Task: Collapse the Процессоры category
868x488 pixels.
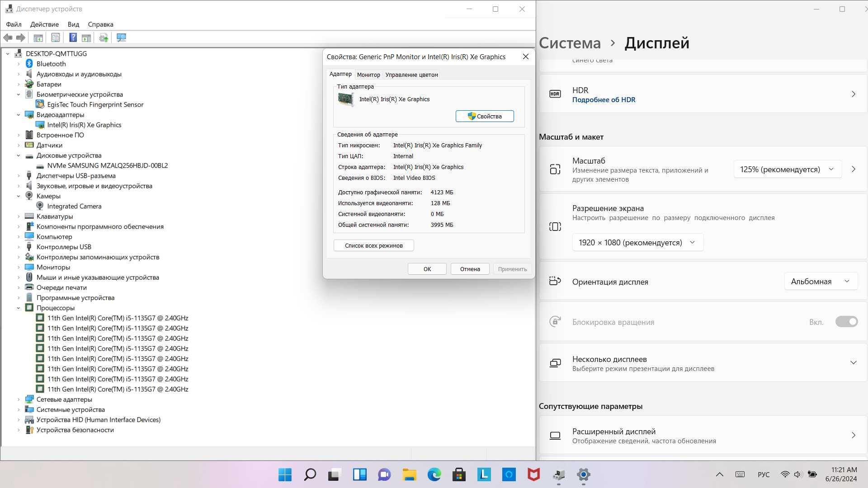Action: coord(19,308)
